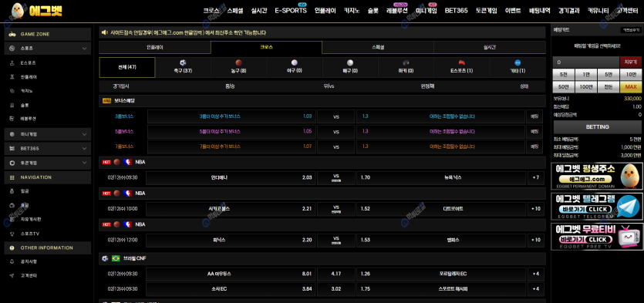Click the bet amount input field

tap(586, 62)
